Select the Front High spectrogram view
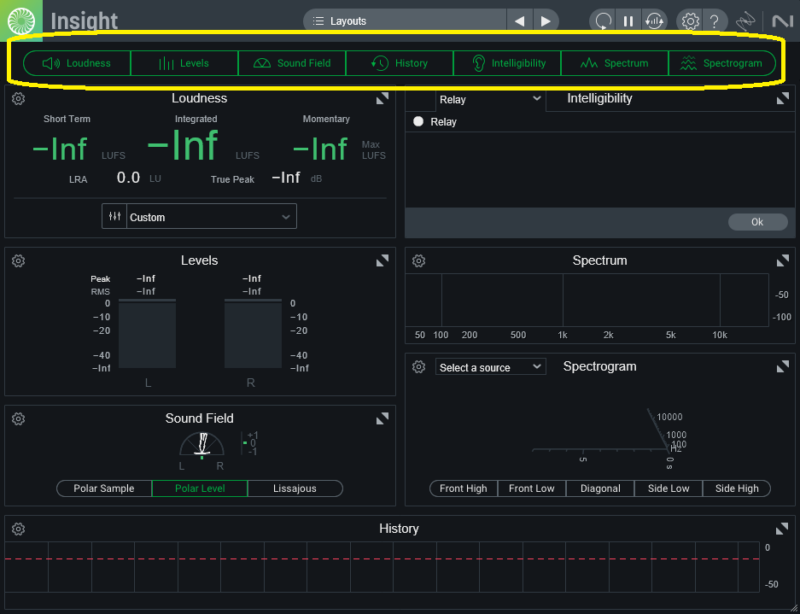800x614 pixels. click(463, 489)
